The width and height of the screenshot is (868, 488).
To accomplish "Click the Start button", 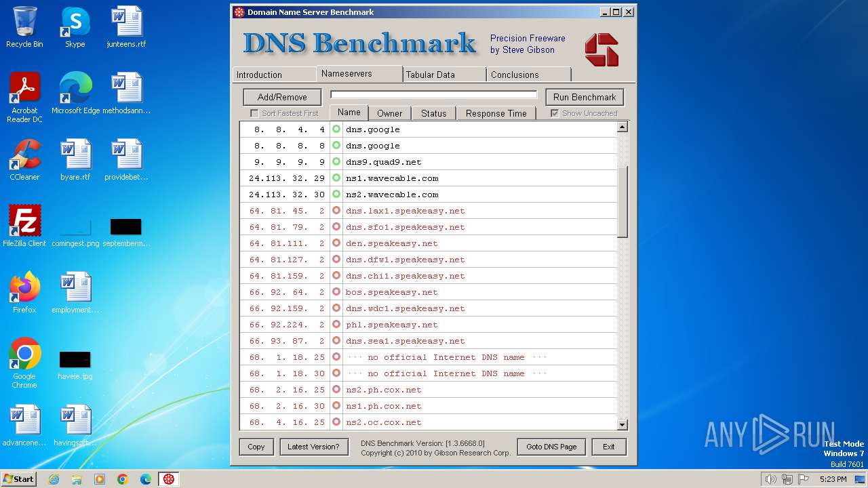I will click(x=18, y=479).
